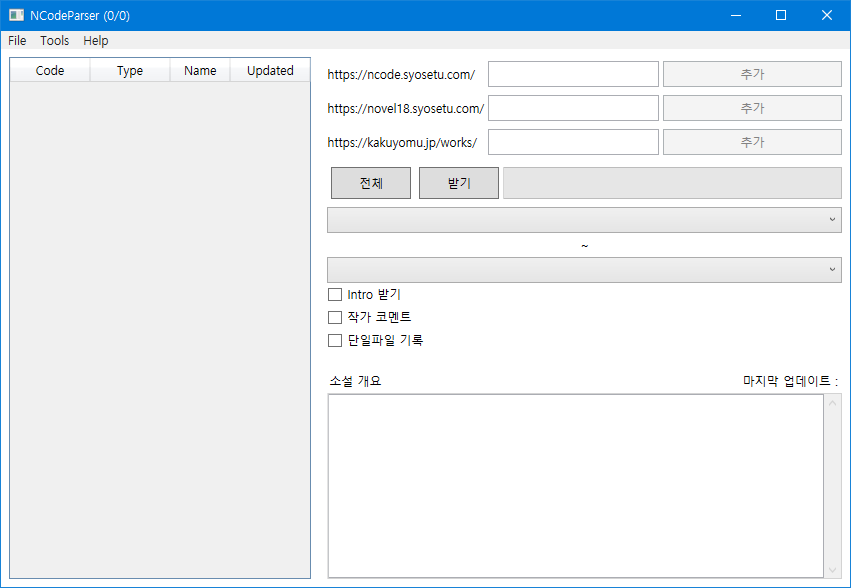This screenshot has height=588, width=851.
Task: Toggle the 작가 코멘트 checkbox
Action: [335, 317]
